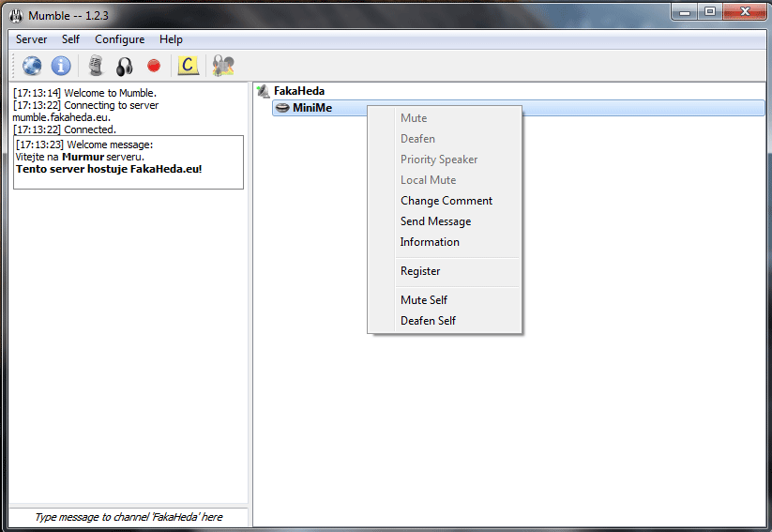772x532 pixels.
Task: Click the greyed Local Mute entry
Action: [428, 180]
